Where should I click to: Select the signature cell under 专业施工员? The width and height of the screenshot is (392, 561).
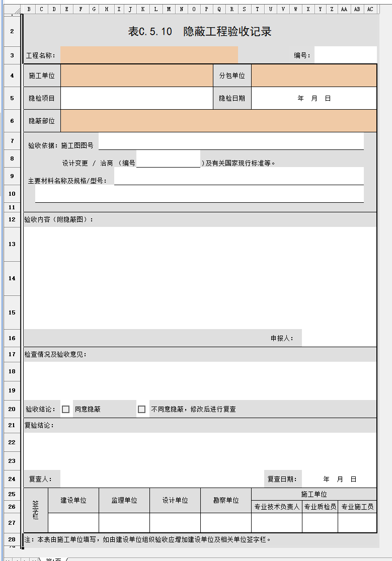click(357, 523)
